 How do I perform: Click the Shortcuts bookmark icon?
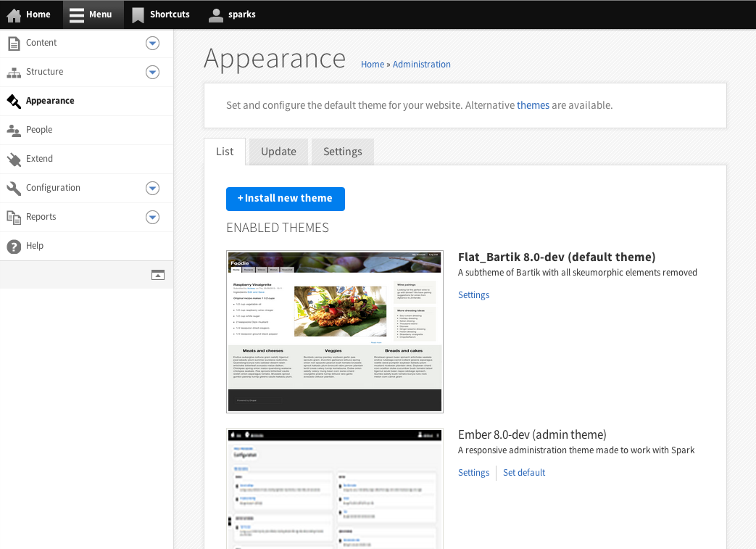point(138,15)
